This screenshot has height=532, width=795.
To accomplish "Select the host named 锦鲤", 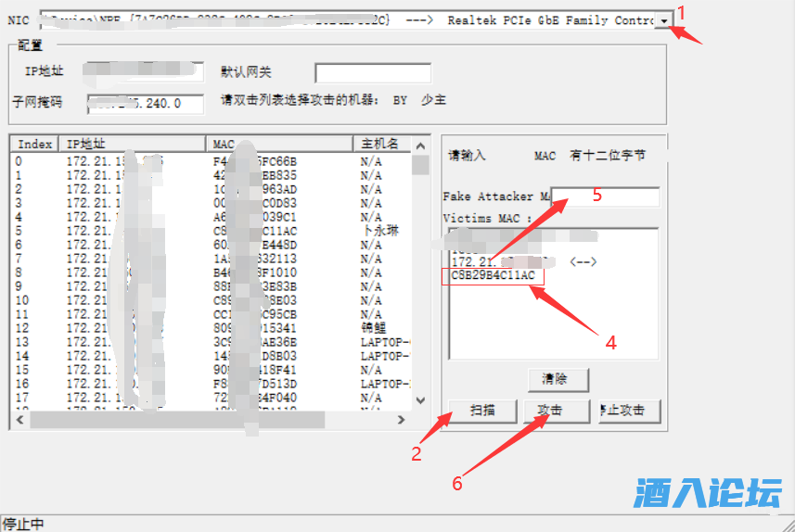I will pos(373,328).
